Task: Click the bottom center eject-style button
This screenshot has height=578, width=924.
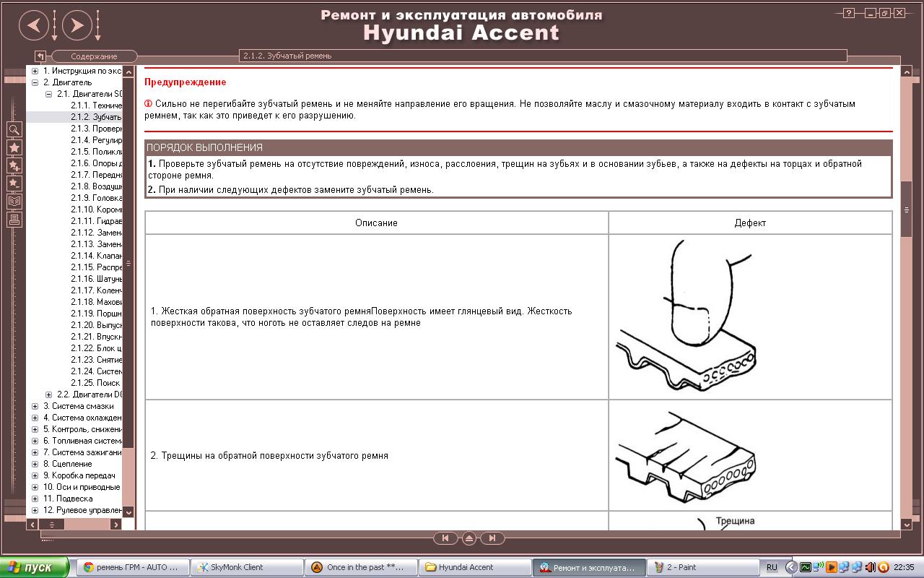Action: 468,538
